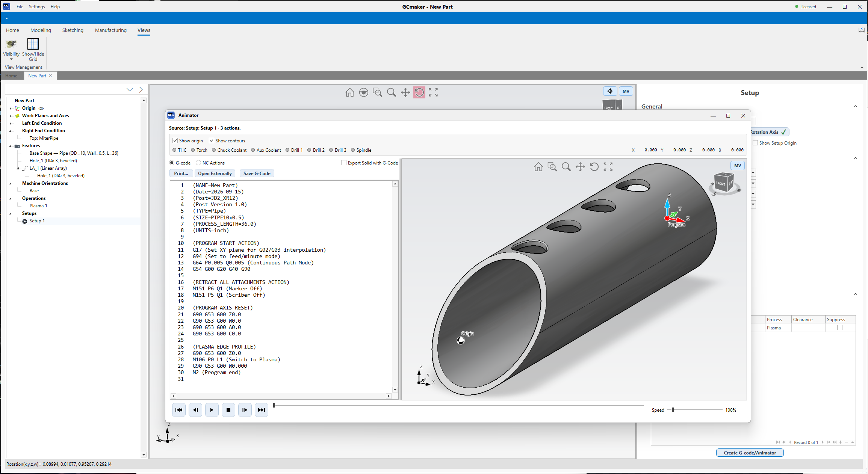Viewport: 868px width, 474px height.
Task: Collapse the LA_1 (Linear Array) node
Action: point(18,168)
